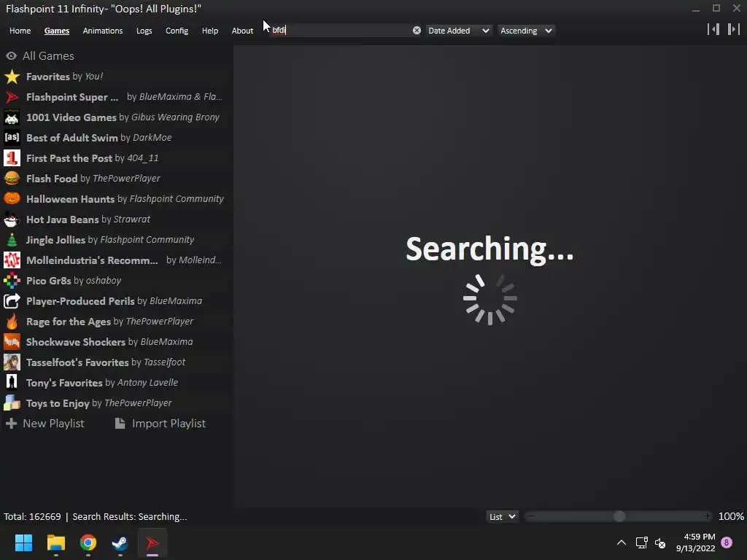Click the Rage for the Ages flame icon
This screenshot has width=747, height=560.
pos(12,322)
